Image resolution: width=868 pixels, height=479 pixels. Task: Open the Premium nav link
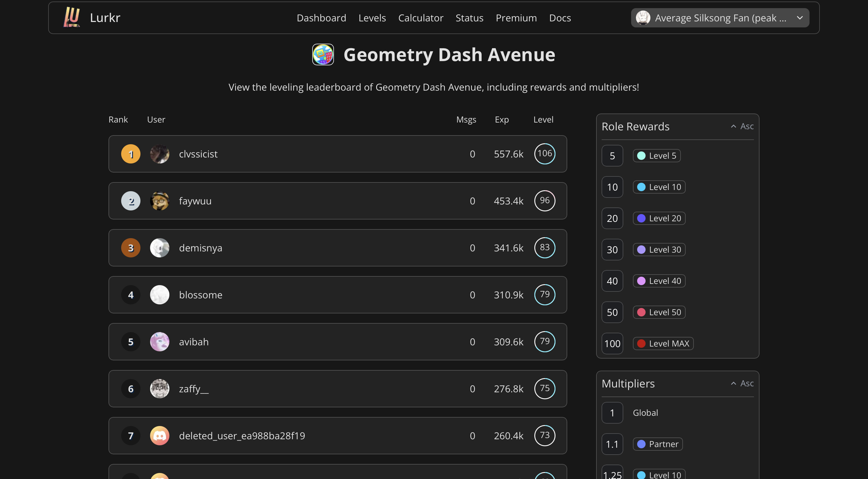516,18
